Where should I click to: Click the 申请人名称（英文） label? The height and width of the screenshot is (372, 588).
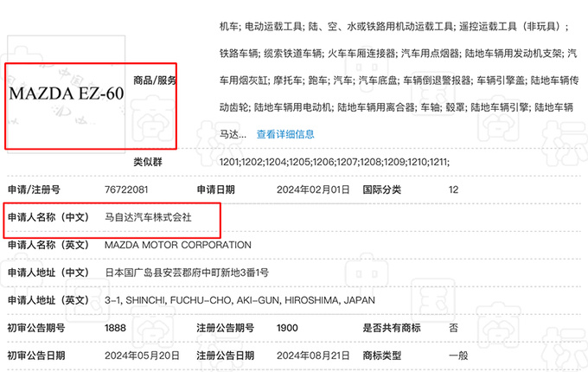(48, 245)
